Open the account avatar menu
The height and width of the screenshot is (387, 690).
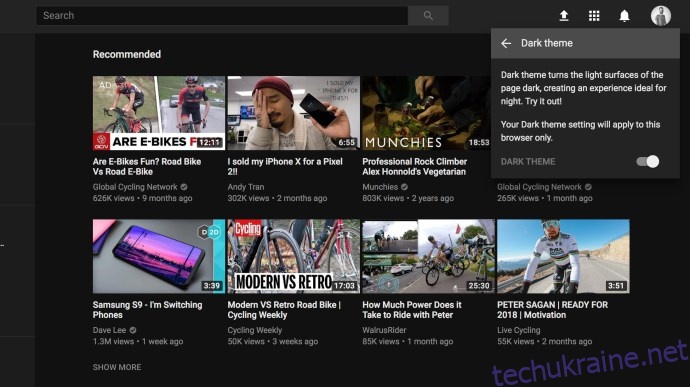point(661,16)
